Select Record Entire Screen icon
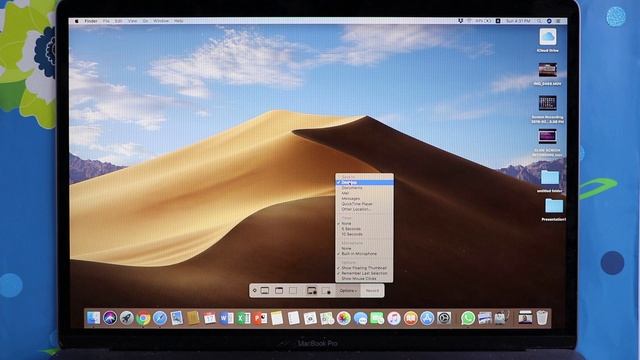 tap(311, 291)
